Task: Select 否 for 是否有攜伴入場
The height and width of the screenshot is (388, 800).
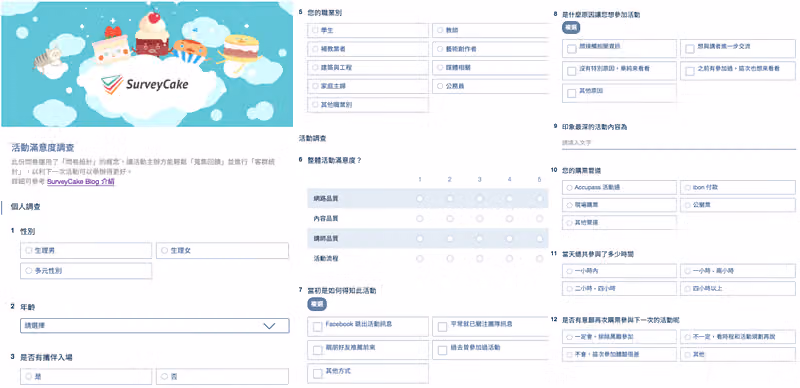Action: pos(222,377)
